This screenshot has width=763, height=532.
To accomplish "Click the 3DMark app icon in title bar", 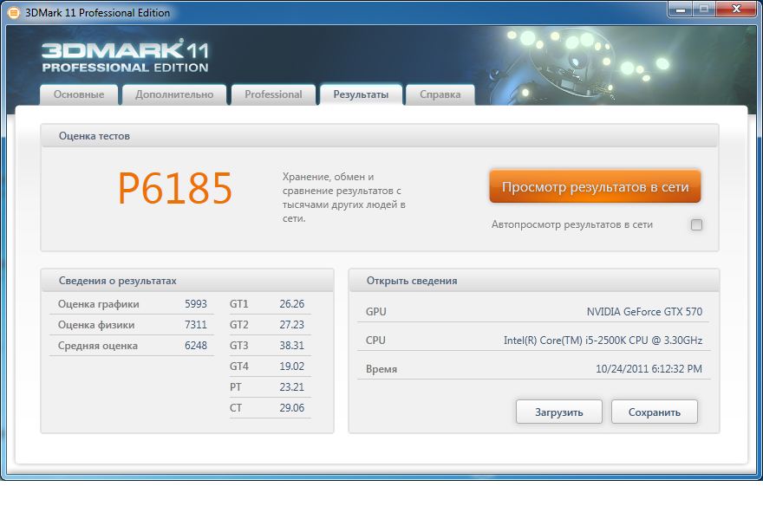I will click(x=14, y=13).
